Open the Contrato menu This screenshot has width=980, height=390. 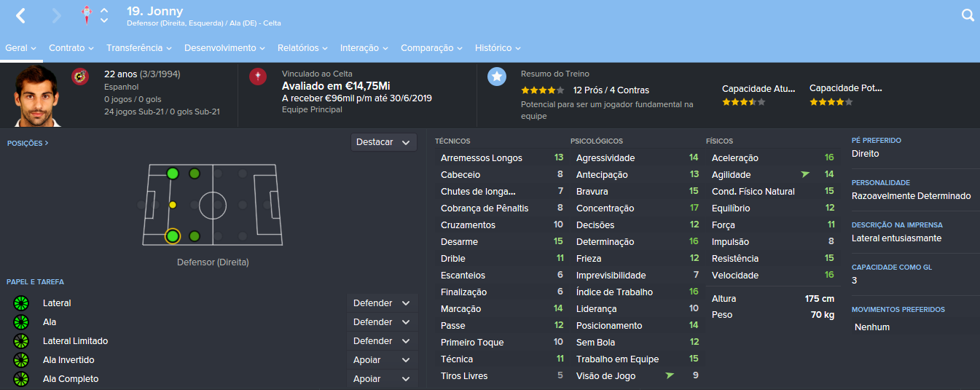pos(71,48)
